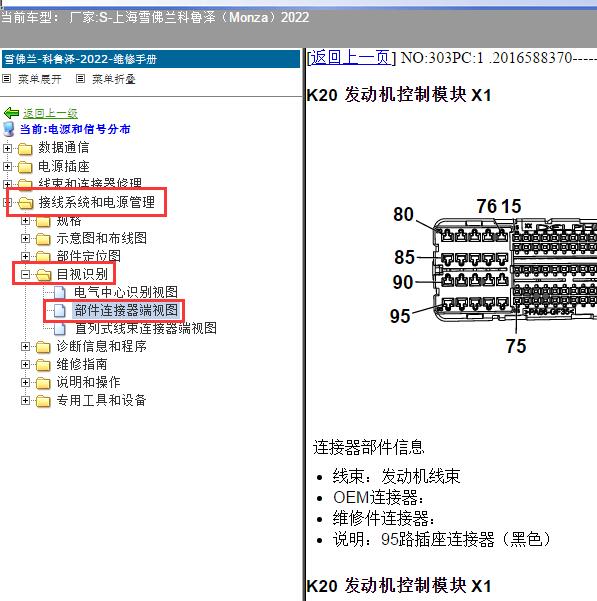Select the 示意图和布线图 tree item

click(102, 238)
